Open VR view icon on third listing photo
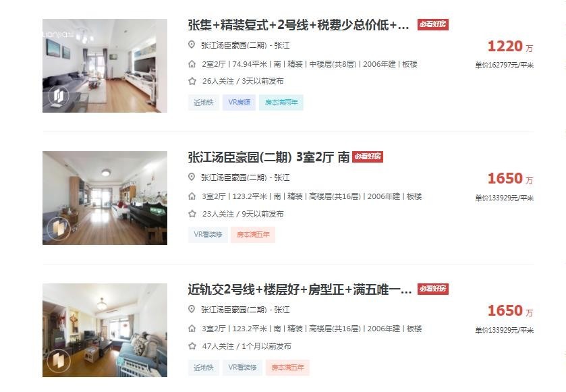 59,360
